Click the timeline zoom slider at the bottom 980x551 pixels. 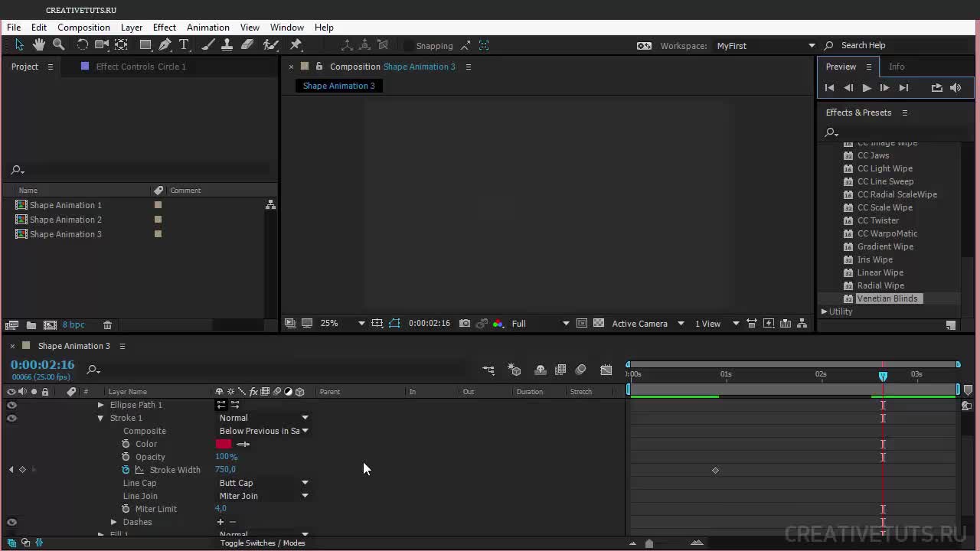coord(649,543)
